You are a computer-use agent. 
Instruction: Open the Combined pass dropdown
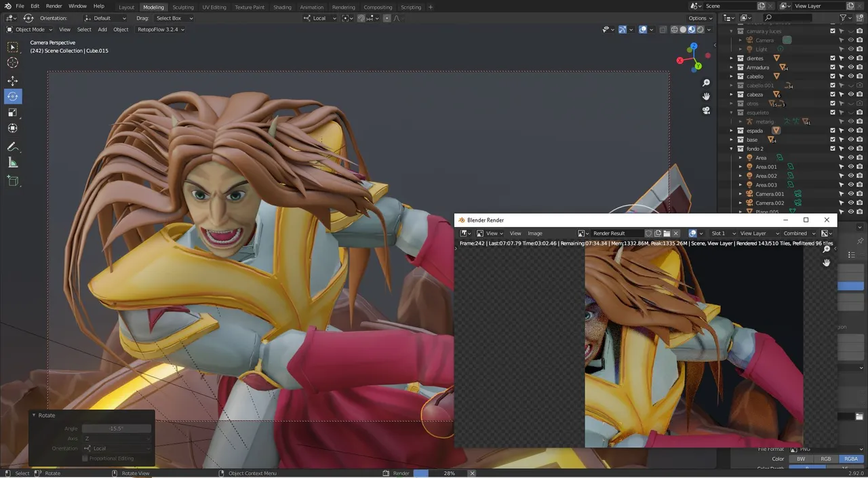point(798,233)
